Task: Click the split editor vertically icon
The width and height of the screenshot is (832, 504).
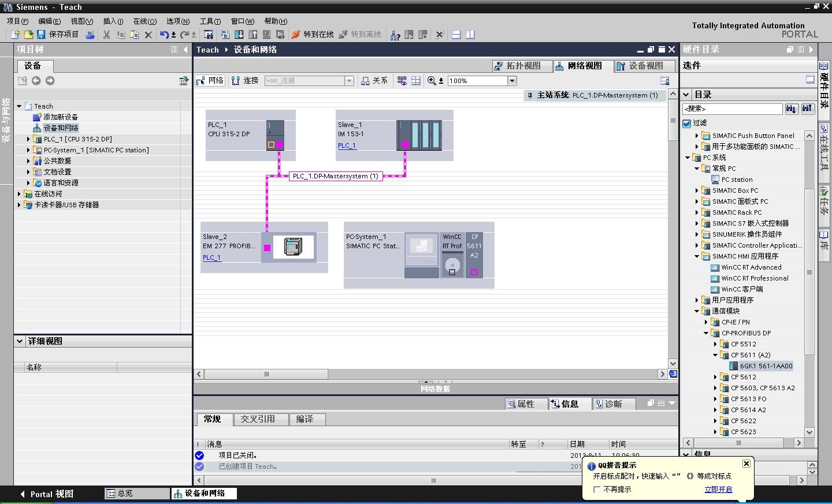Action: tap(470, 35)
